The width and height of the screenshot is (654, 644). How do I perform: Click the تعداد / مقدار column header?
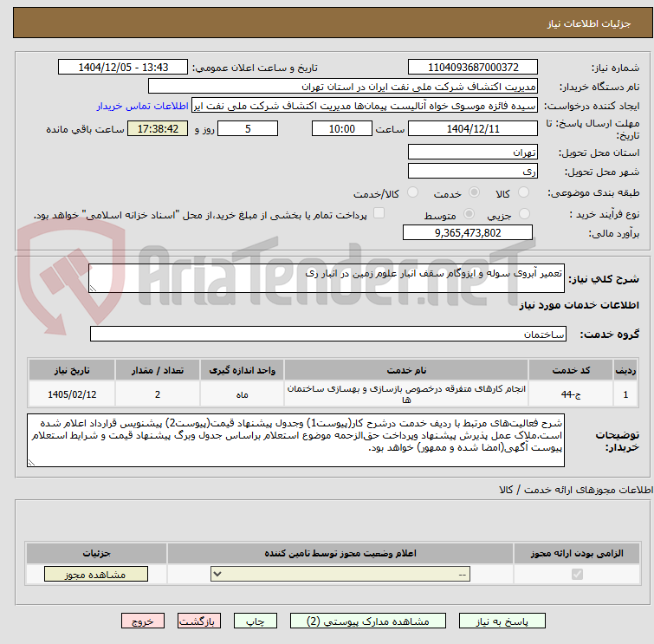(x=158, y=370)
